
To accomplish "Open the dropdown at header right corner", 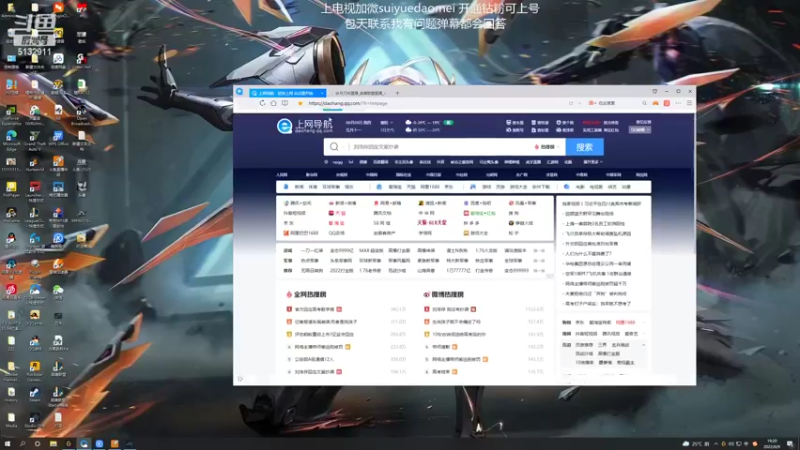I will [x=640, y=130].
